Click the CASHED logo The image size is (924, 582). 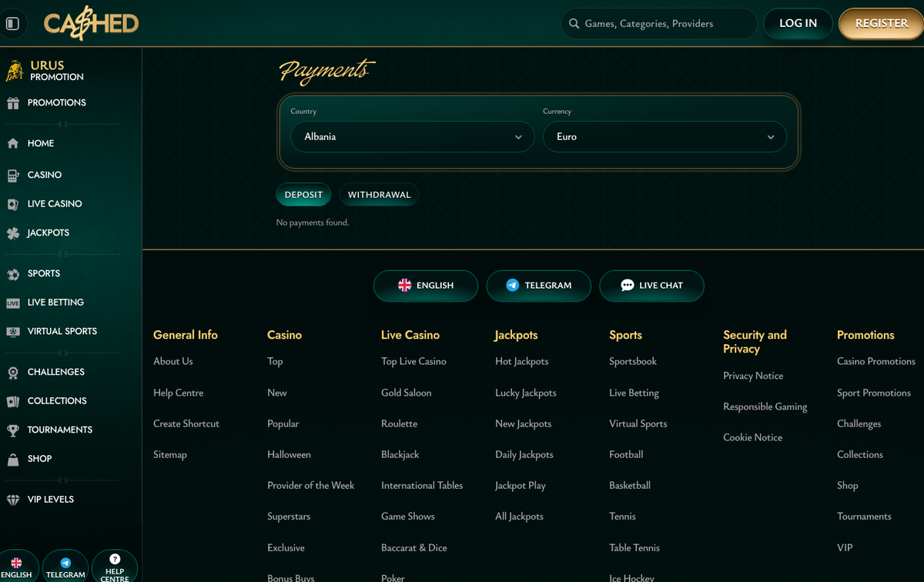(91, 24)
